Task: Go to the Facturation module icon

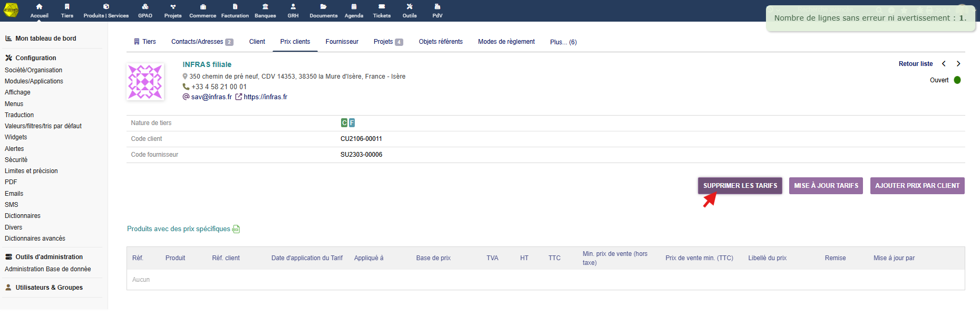Action: [x=235, y=7]
